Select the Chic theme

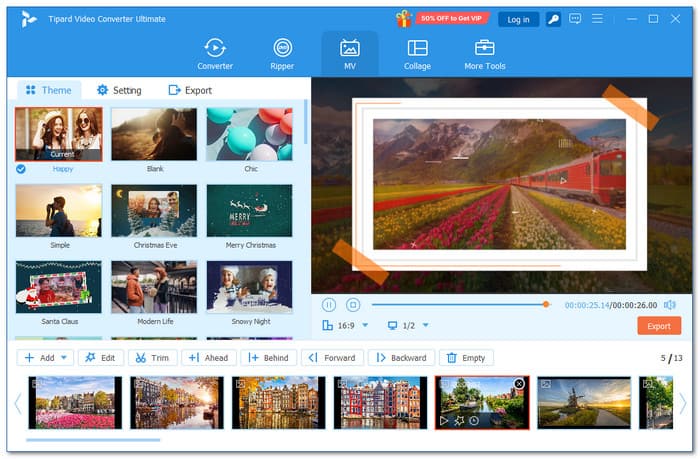pos(250,134)
